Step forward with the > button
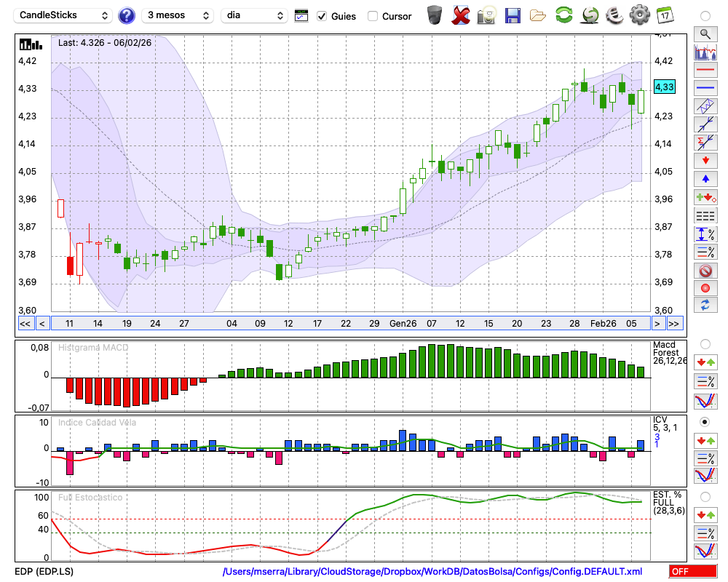Screen dimensions: 728x582 pos(657,324)
